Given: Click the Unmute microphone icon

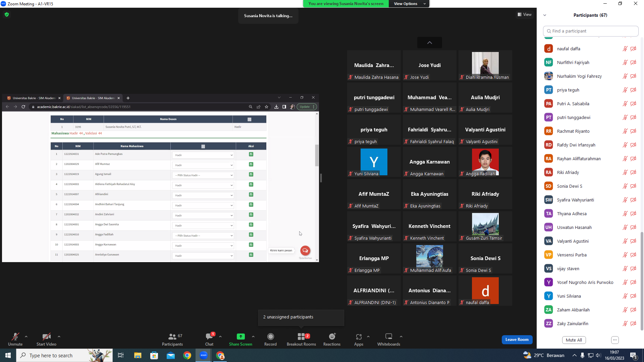Looking at the screenshot, I should (15, 337).
